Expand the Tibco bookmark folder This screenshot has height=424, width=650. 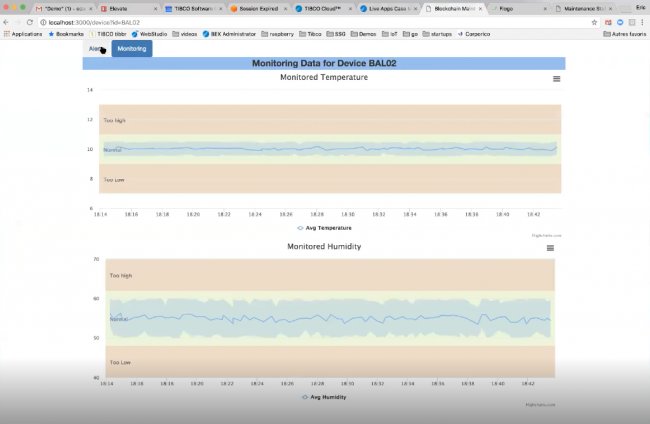[310, 34]
